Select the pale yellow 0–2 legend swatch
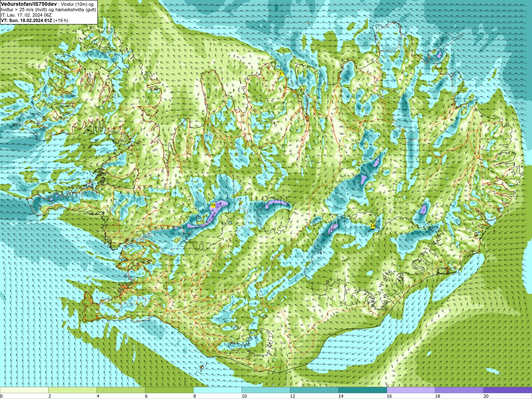This screenshot has width=532, height=399. click(x=24, y=390)
